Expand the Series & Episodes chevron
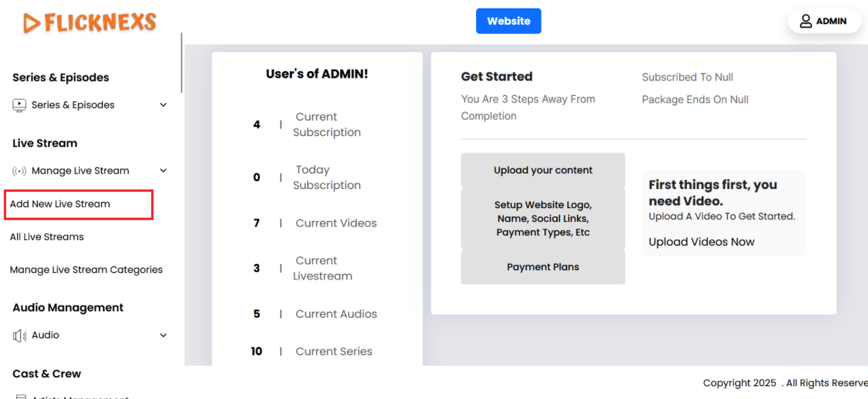868x399 pixels. pyautogui.click(x=163, y=105)
